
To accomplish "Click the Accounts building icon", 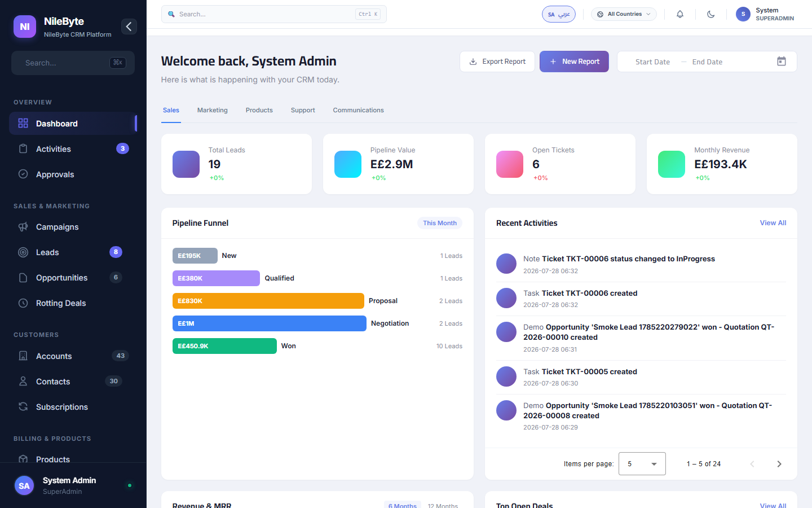I will pyautogui.click(x=23, y=356).
